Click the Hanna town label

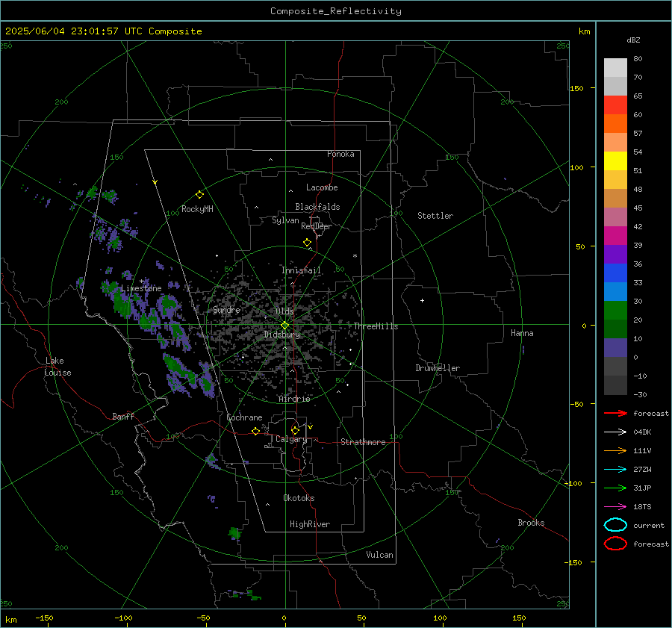(x=522, y=333)
